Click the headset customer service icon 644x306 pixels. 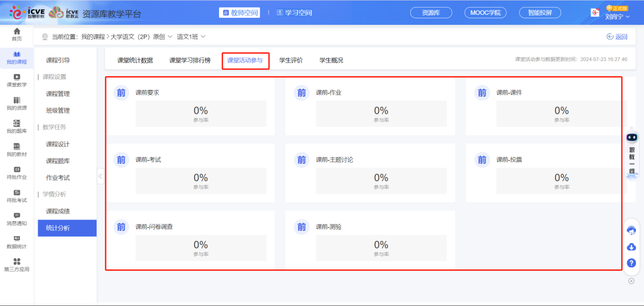pos(631,230)
